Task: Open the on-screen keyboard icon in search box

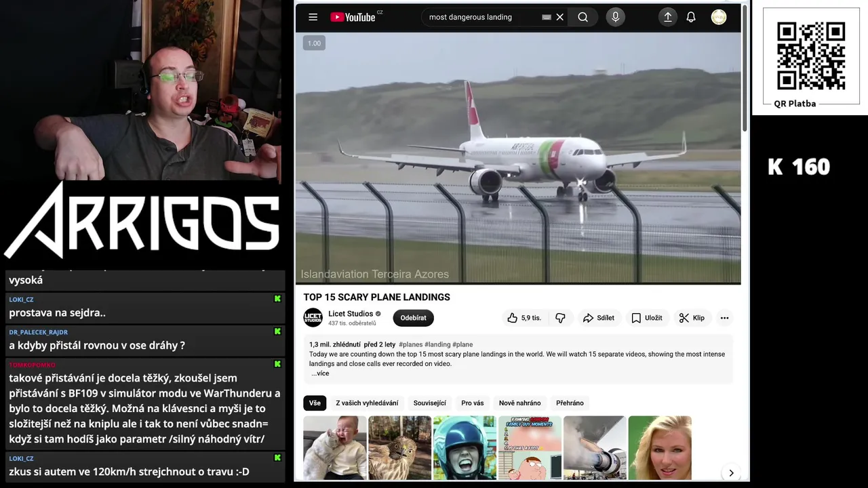Action: [547, 17]
